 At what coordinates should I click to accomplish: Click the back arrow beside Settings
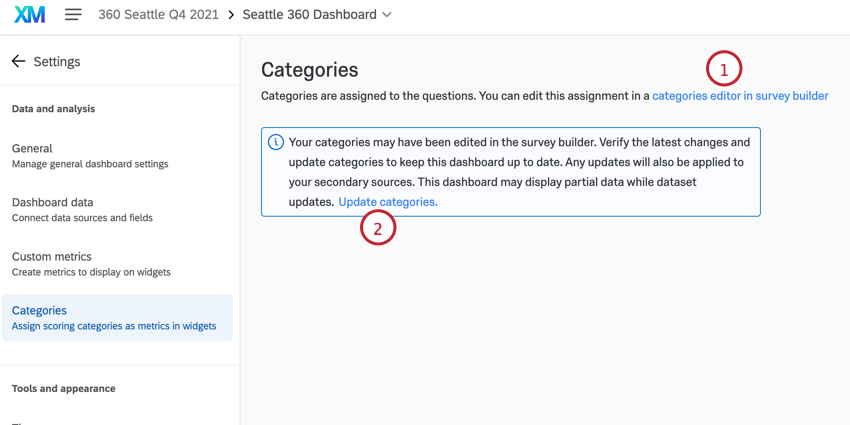18,62
